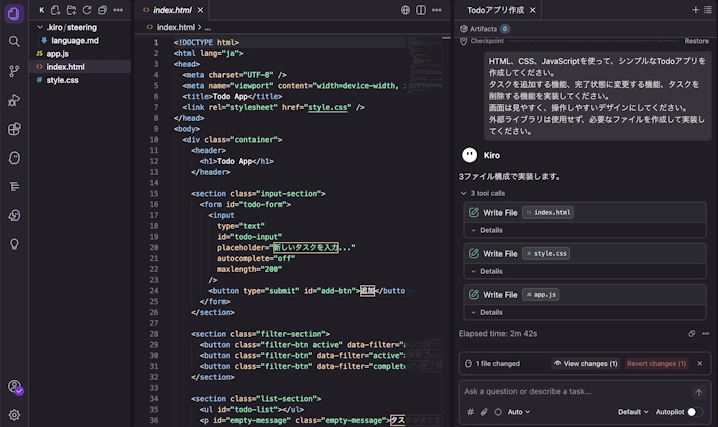Open editor more actions ellipsis

point(436,10)
